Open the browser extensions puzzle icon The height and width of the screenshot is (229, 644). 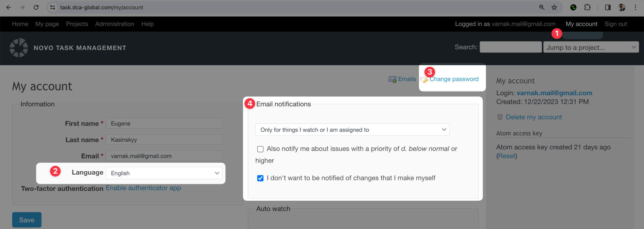click(587, 7)
